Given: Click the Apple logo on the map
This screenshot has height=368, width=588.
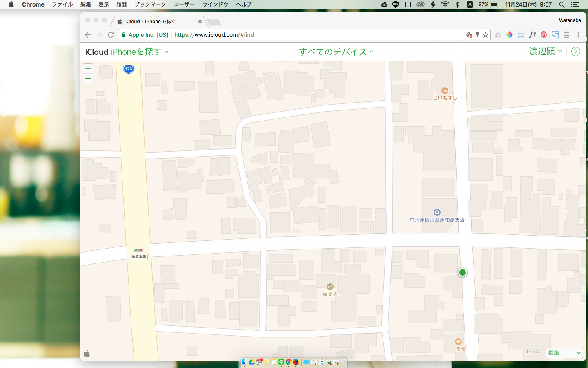Looking at the screenshot, I should pos(87,354).
